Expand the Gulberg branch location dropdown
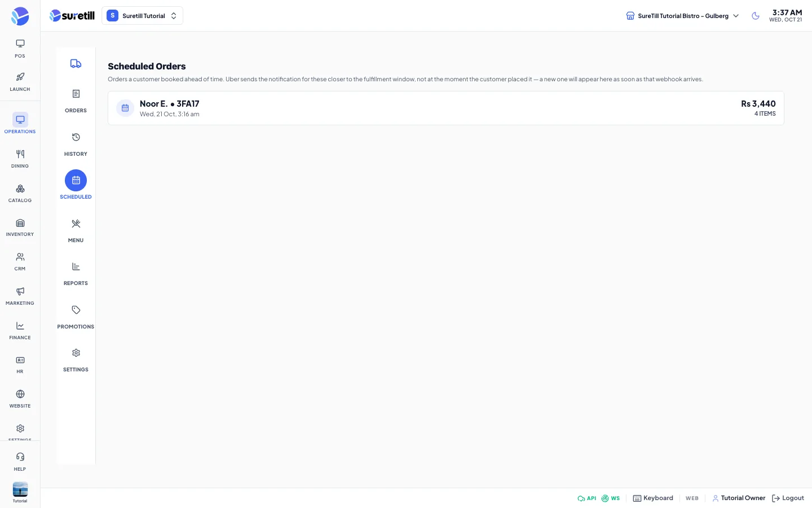The height and width of the screenshot is (508, 812). click(x=682, y=16)
